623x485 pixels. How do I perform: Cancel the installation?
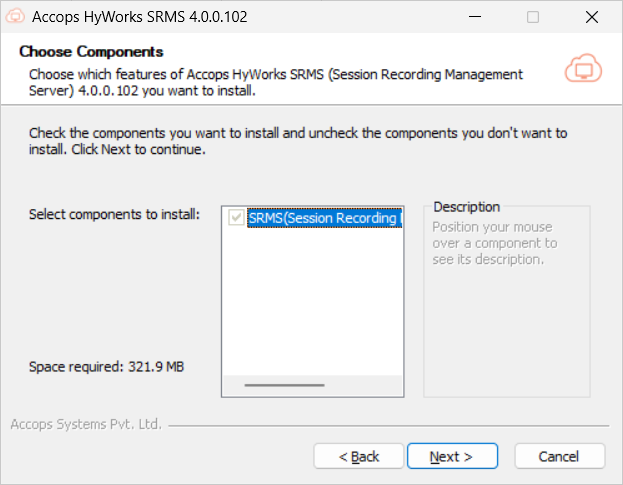pyautogui.click(x=559, y=456)
